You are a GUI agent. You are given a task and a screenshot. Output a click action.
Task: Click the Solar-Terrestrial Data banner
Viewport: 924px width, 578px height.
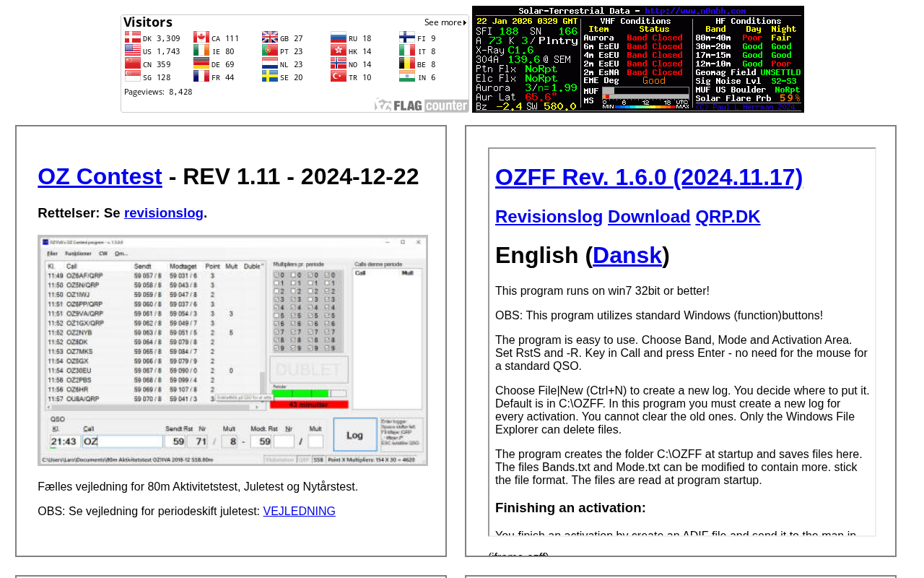(637, 59)
